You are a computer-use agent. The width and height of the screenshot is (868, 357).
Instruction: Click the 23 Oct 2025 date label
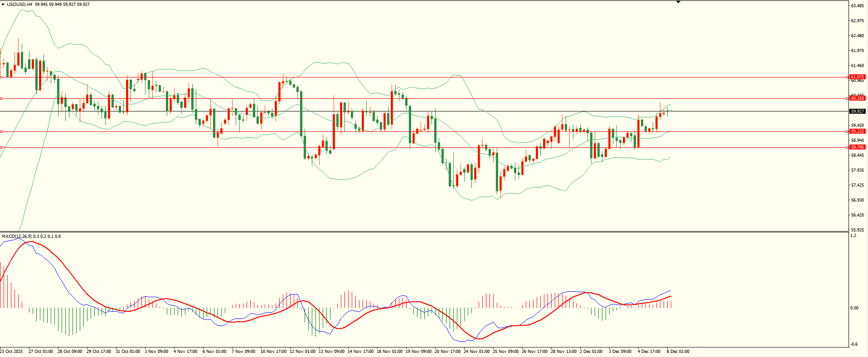pos(11,352)
